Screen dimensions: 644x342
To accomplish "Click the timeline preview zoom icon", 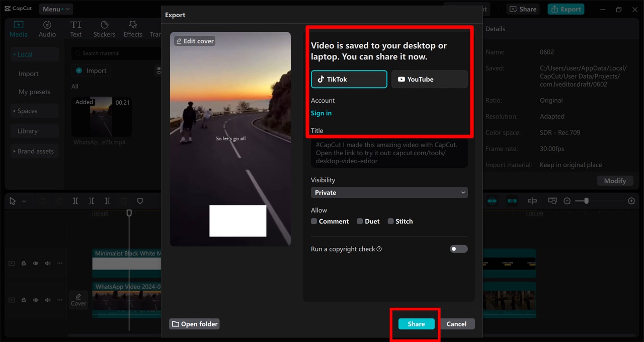I will click(552, 201).
